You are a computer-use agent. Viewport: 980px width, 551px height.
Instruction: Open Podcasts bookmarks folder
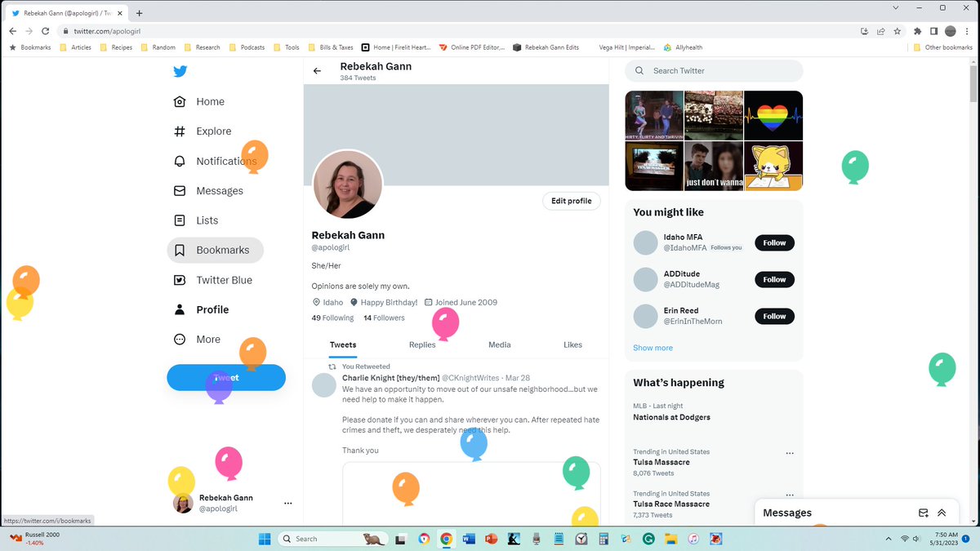coord(247,47)
